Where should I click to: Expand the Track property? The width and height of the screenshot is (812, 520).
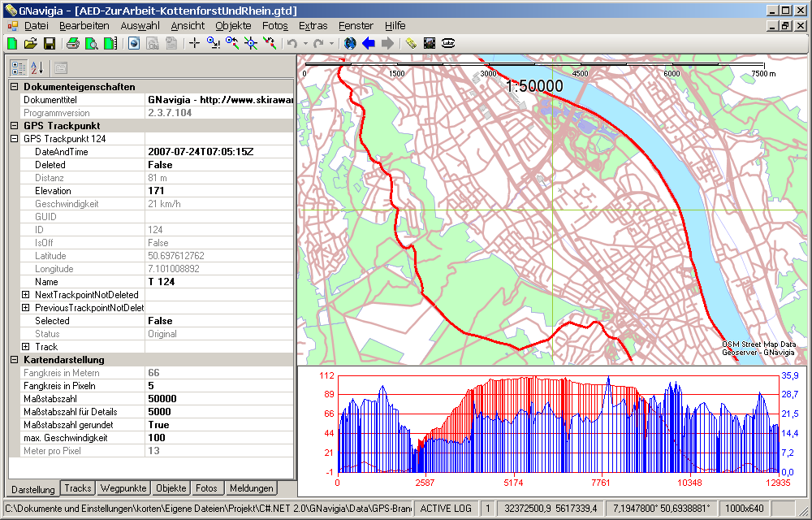coord(25,346)
